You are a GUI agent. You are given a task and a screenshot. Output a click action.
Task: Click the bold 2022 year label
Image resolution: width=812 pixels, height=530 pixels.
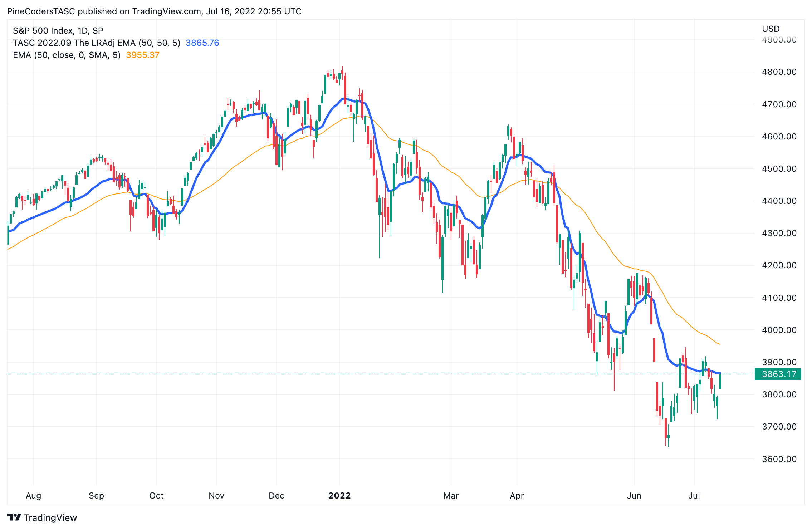(339, 496)
